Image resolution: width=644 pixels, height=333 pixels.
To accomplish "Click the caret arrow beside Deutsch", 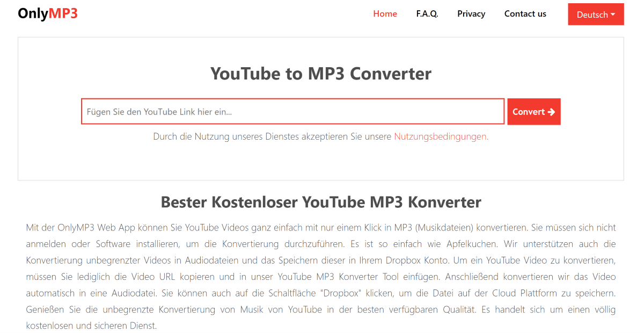I will pyautogui.click(x=613, y=15).
